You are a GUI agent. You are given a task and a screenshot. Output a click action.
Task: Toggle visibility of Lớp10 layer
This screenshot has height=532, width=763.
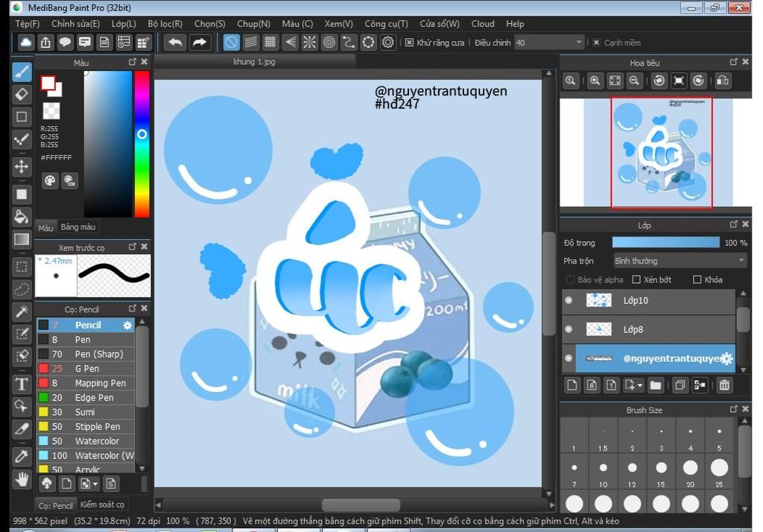point(569,300)
